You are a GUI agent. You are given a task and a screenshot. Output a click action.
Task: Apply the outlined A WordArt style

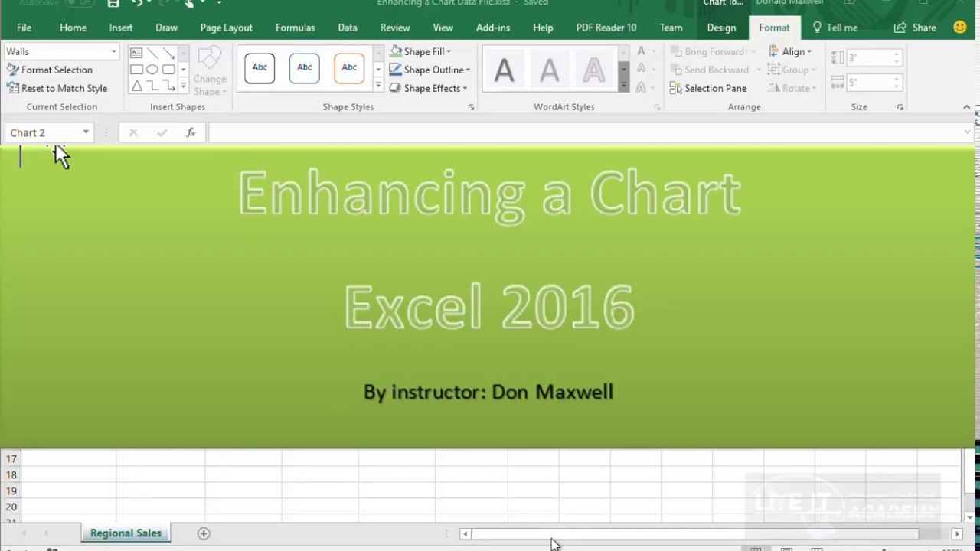click(594, 70)
